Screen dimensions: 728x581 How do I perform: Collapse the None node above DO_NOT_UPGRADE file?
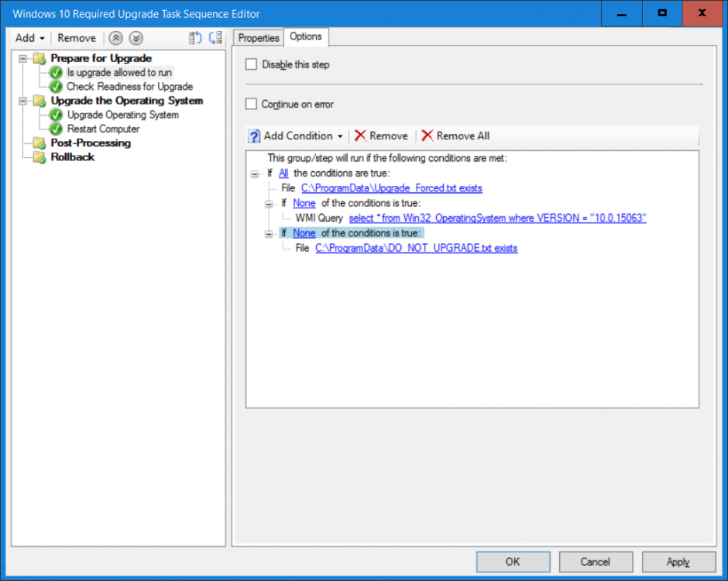click(x=269, y=234)
